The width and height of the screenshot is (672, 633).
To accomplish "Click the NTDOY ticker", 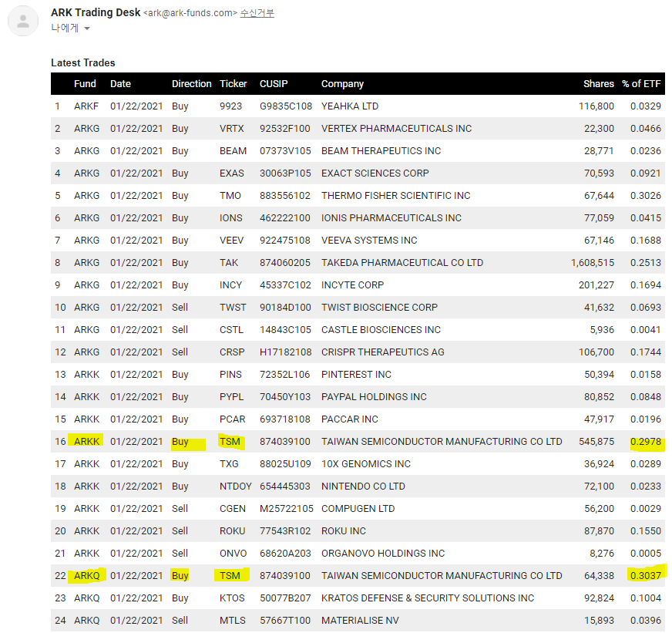I will pyautogui.click(x=236, y=487).
